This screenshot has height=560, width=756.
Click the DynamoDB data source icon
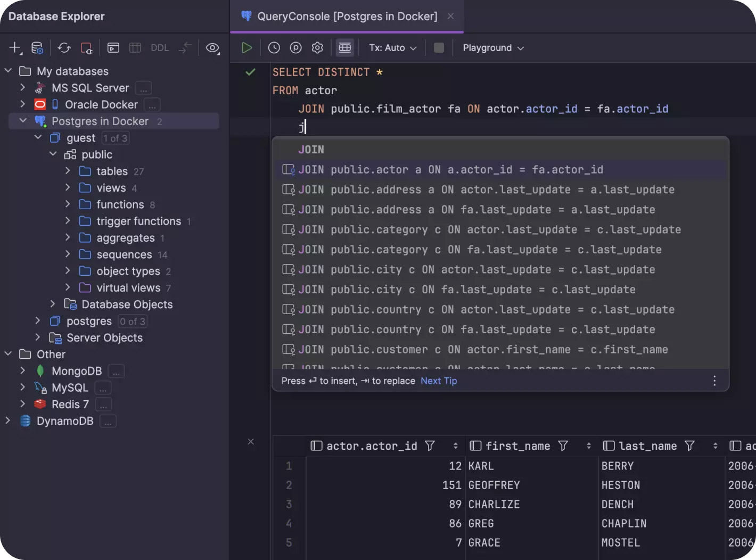click(x=25, y=421)
